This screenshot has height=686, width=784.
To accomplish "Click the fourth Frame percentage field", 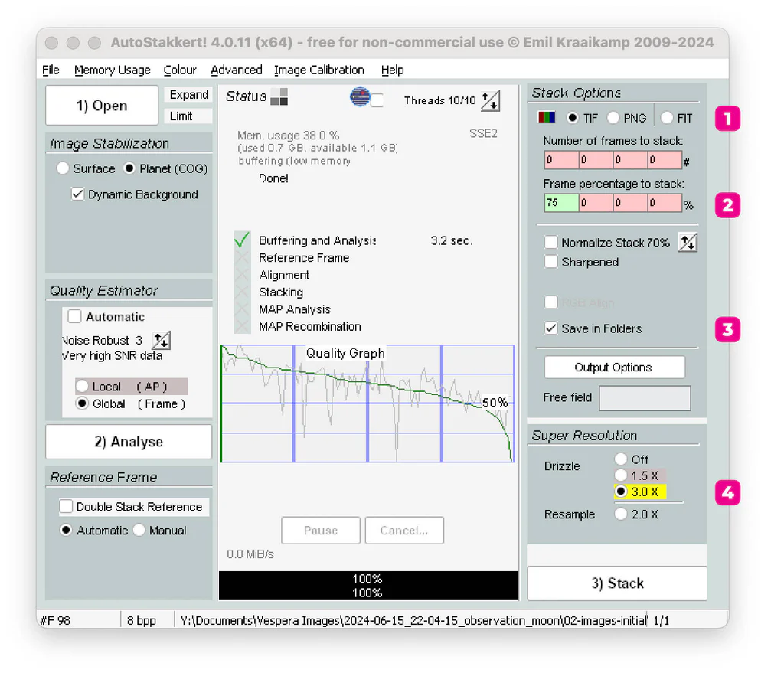I will coord(665,203).
